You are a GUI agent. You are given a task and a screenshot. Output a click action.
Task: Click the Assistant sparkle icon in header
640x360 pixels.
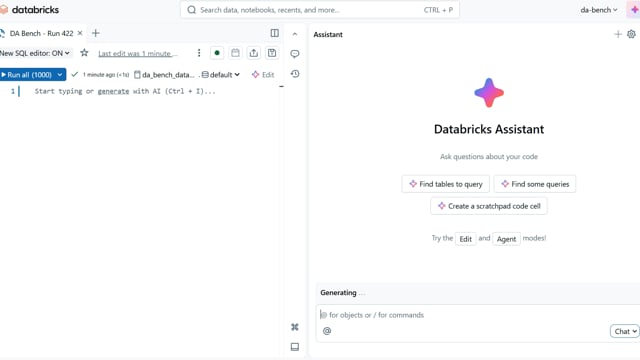click(634, 10)
